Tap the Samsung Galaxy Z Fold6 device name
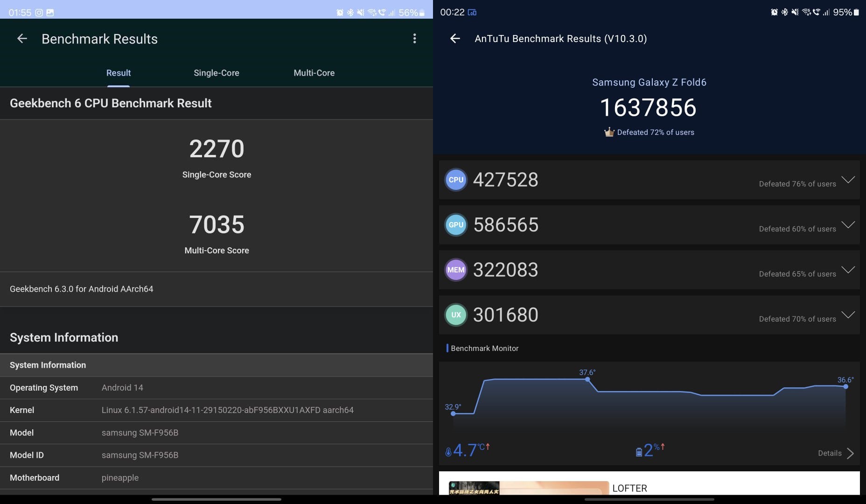The height and width of the screenshot is (504, 866). click(649, 82)
